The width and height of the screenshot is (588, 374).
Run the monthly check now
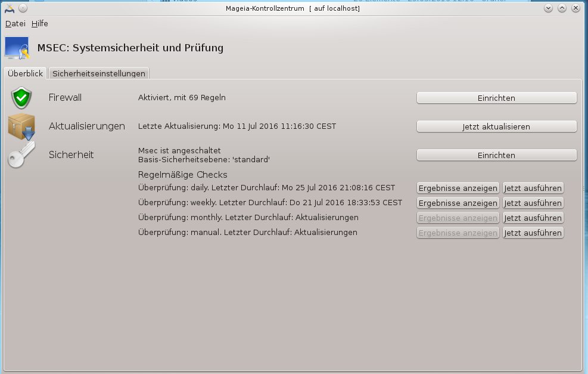[x=533, y=218]
